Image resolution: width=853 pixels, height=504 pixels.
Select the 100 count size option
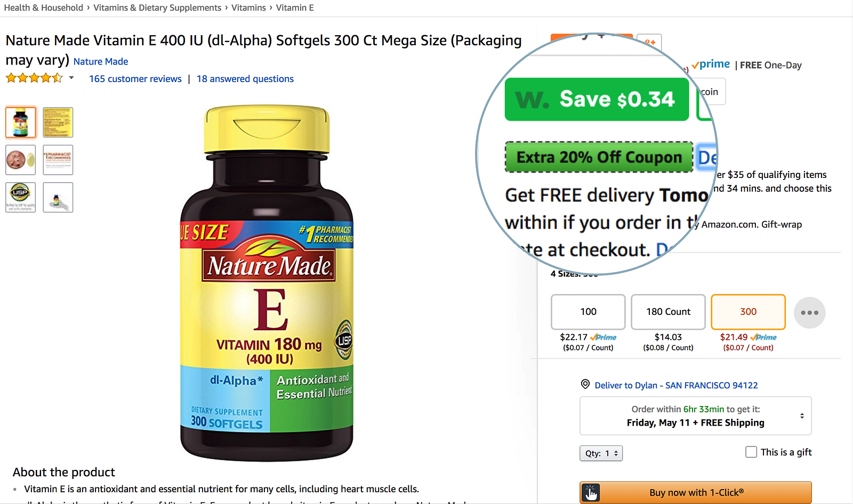588,312
